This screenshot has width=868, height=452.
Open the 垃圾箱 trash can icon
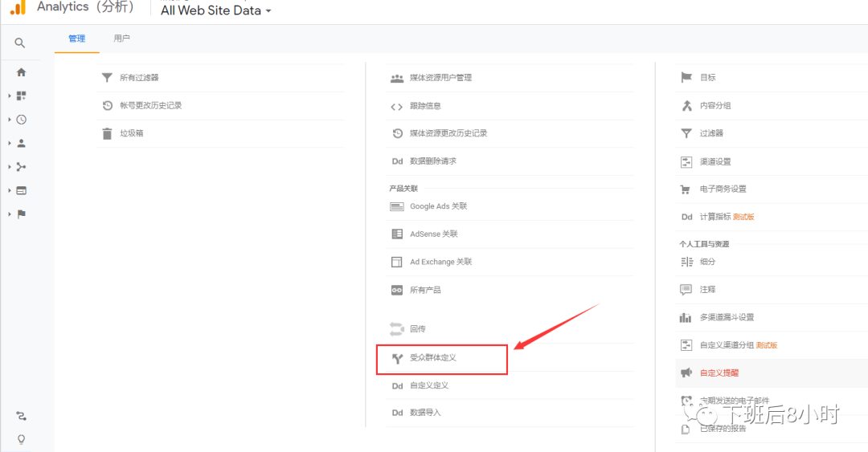(107, 133)
